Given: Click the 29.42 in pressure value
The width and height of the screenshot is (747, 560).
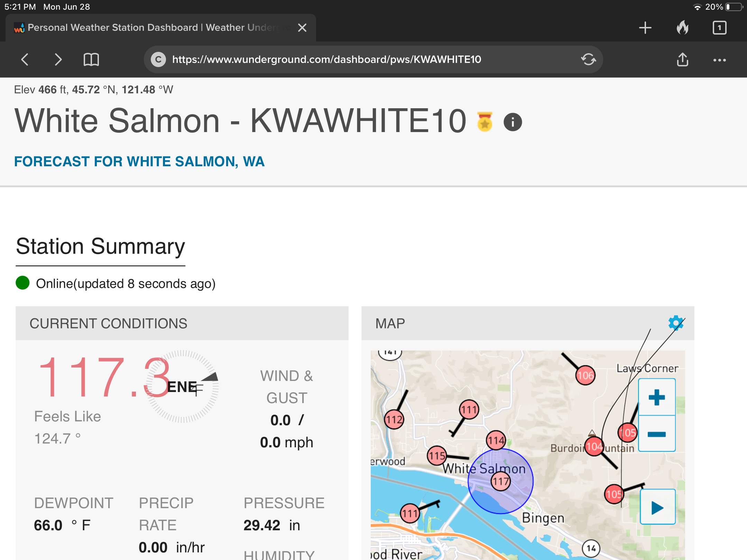Looking at the screenshot, I should tap(272, 525).
